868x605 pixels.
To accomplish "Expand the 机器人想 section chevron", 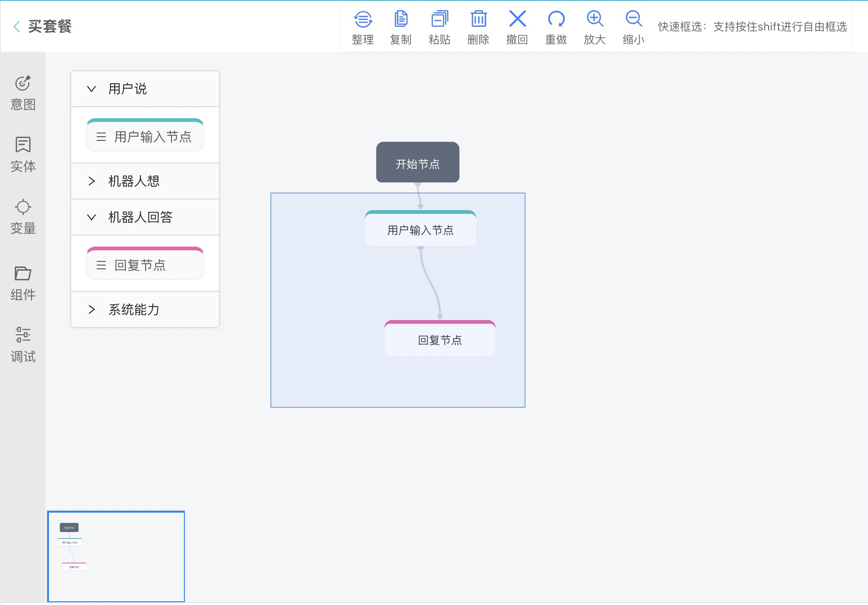I will pos(92,181).
